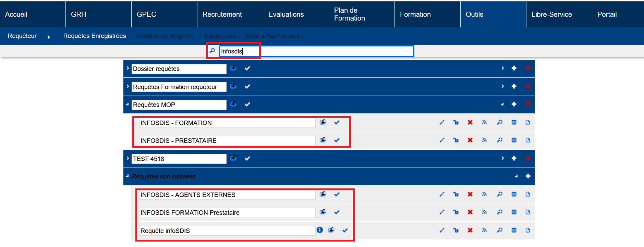Image resolution: width=644 pixels, height=247 pixels.
Task: Click RSS feed icon for INFOSDIS - AGENTS EXTERNES
Action: (484, 194)
